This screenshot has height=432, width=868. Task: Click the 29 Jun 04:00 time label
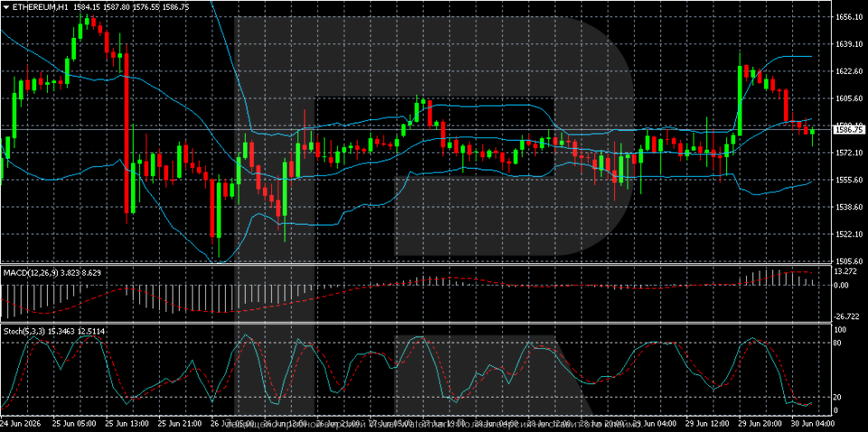tap(656, 423)
